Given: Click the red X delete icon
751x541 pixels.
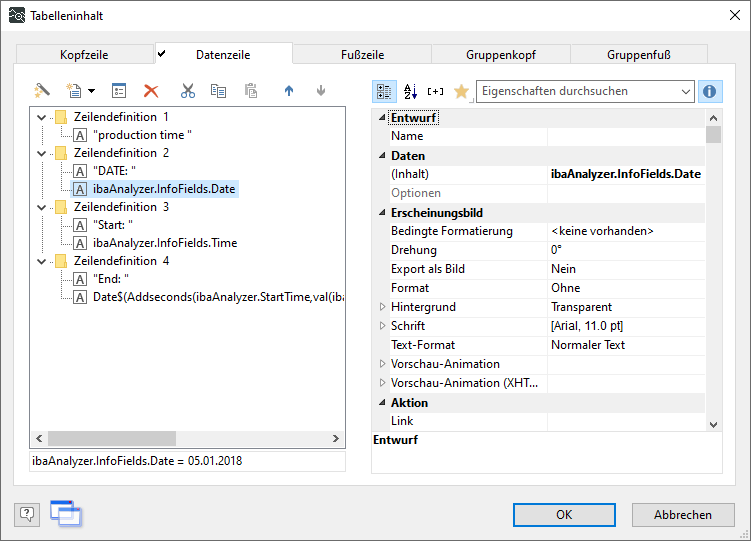Looking at the screenshot, I should tap(151, 90).
